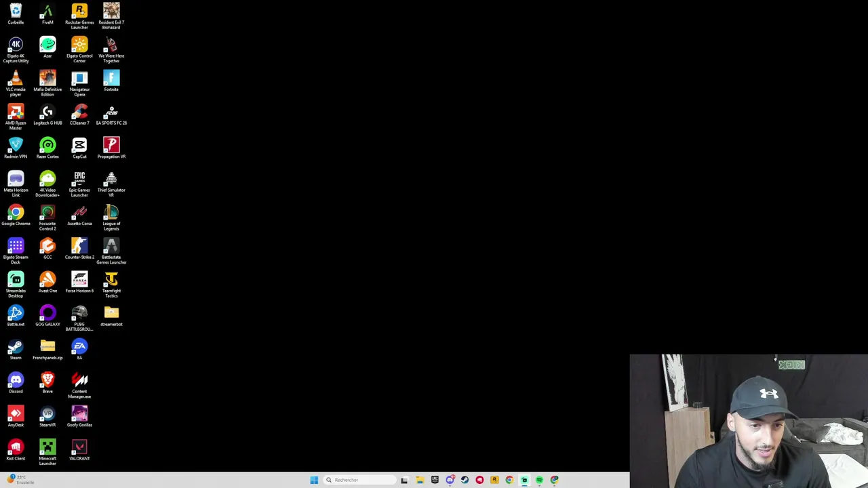Click the CapCut desktop shortcut
This screenshot has width=868, height=488.
click(x=79, y=148)
